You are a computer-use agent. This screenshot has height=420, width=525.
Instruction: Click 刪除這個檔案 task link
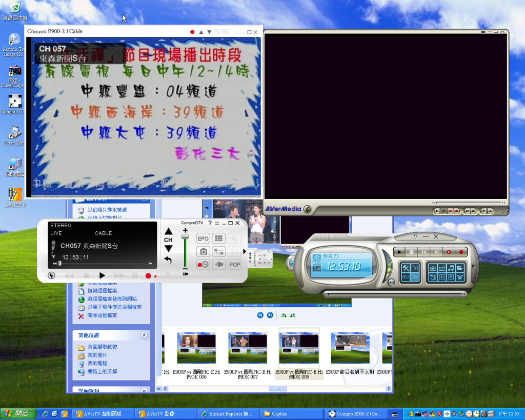(x=102, y=315)
